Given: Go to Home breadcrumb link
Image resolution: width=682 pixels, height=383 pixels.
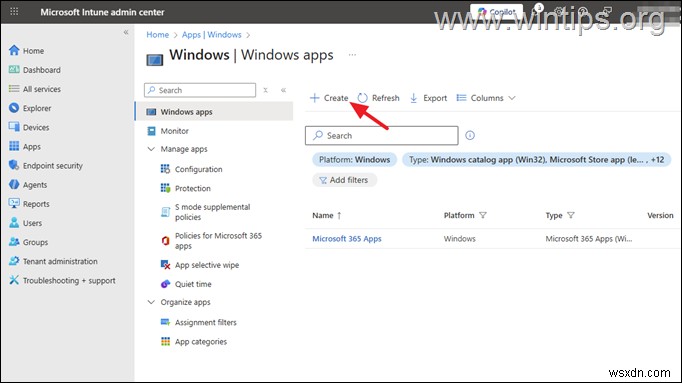Looking at the screenshot, I should tap(157, 35).
